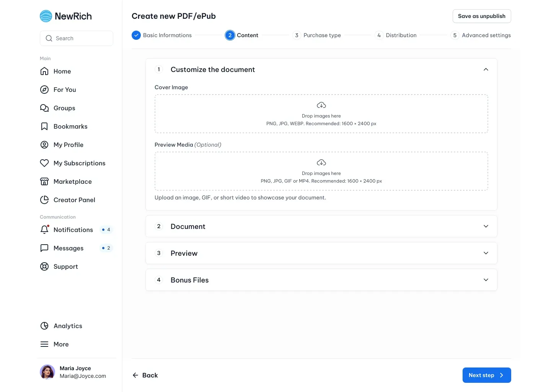
Task: Jump to the Purchase type step
Action: coord(322,35)
